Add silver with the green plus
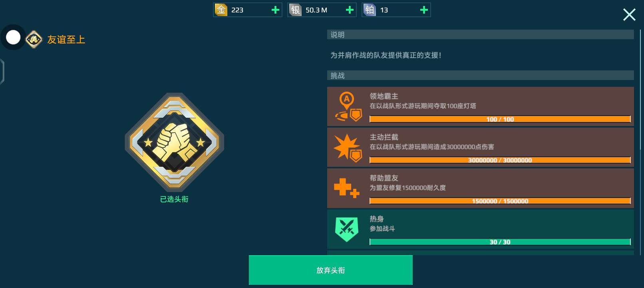 350,10
